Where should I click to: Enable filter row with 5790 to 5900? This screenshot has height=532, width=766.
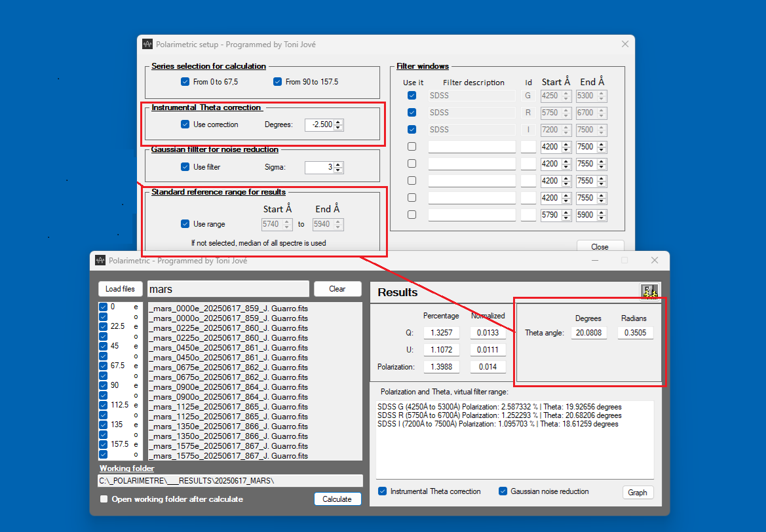click(x=412, y=214)
